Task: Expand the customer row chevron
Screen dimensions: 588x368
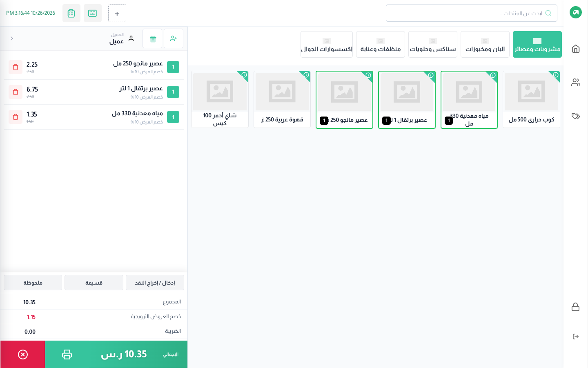Action: [12, 38]
